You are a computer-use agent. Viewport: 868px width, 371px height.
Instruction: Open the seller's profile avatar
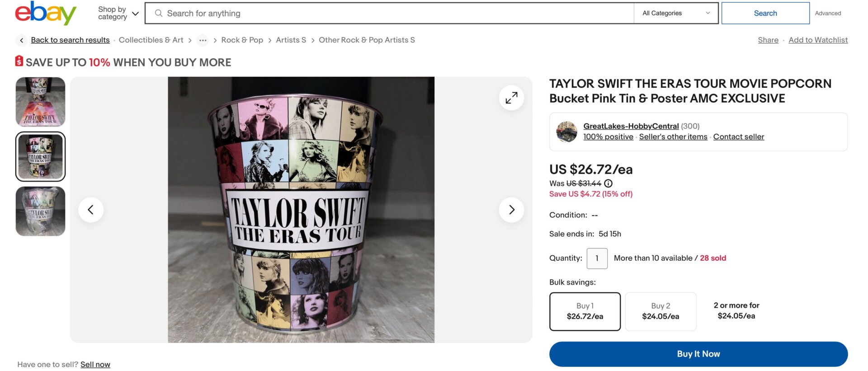[567, 131]
